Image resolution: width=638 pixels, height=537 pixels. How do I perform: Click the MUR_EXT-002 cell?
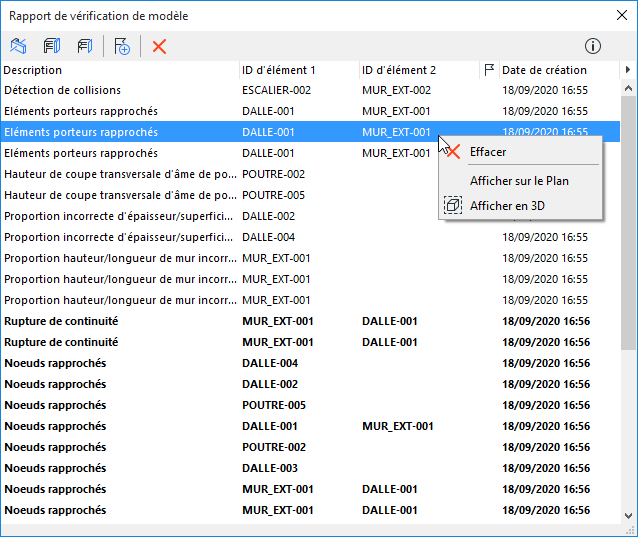396,90
